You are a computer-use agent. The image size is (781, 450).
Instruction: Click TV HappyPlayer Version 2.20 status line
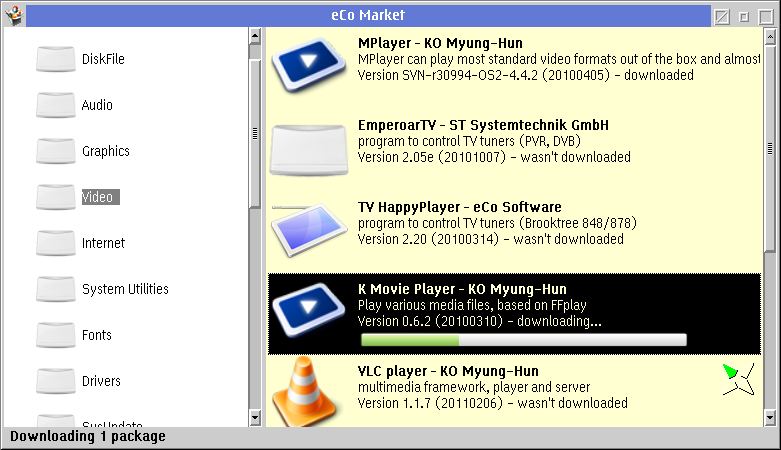(491, 239)
